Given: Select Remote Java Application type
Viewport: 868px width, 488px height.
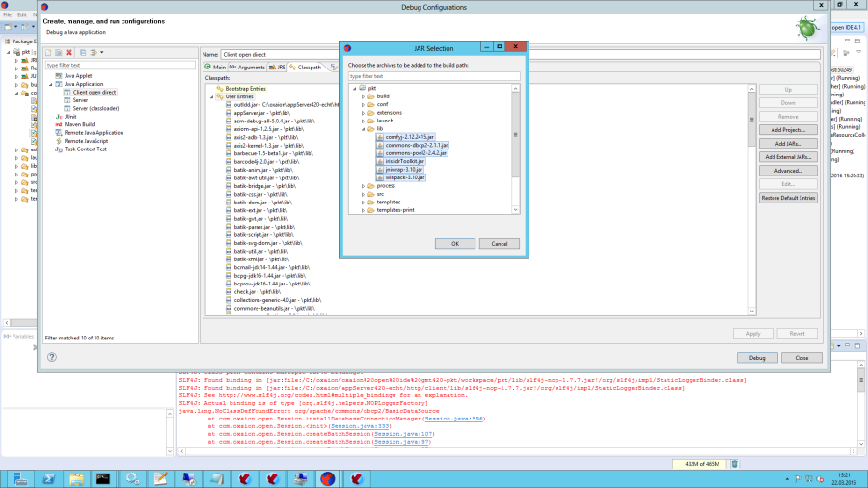Looking at the screenshot, I should pyautogui.click(x=94, y=133).
